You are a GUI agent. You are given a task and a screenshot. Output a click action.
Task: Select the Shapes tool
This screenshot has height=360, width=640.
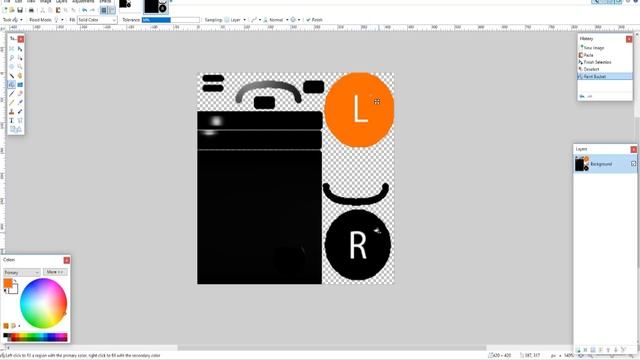[x=16, y=129]
